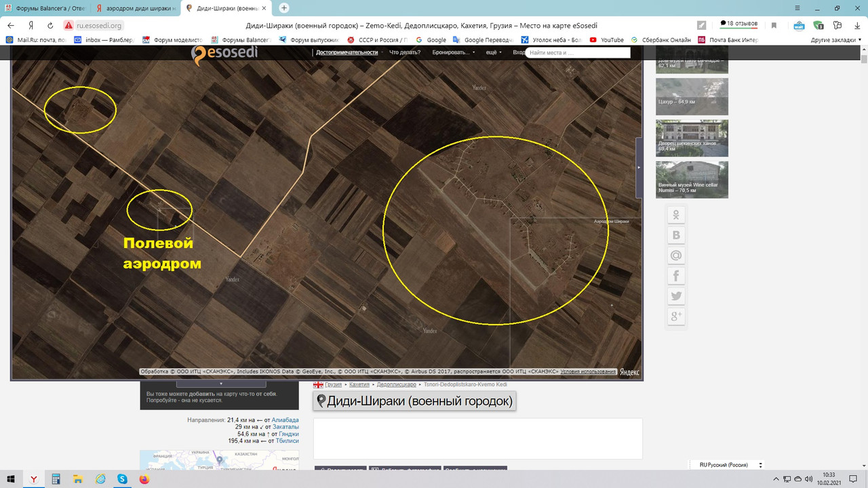
Task: Open the Сбербанк Онлайн bookmark
Action: click(660, 40)
